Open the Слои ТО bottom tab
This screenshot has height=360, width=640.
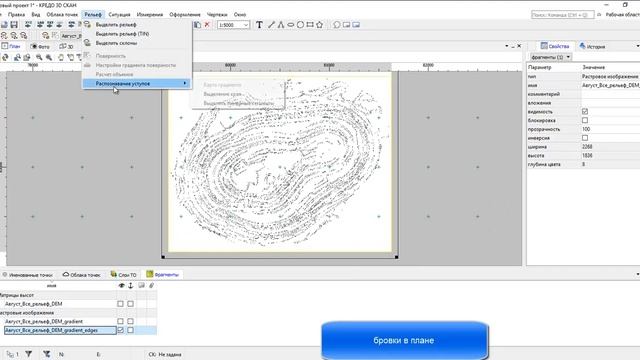[124, 275]
